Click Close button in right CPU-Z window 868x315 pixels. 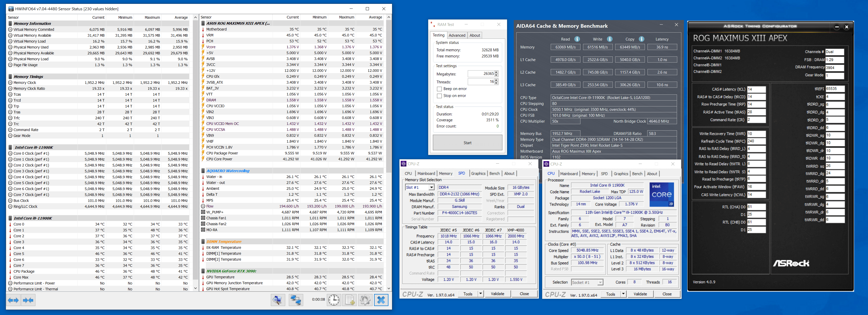(x=667, y=294)
